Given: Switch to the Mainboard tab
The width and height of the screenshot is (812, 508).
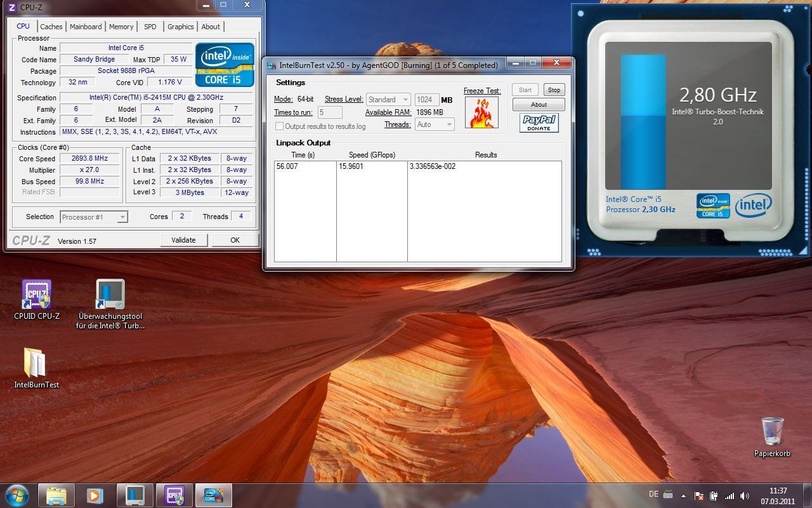Looking at the screenshot, I should [86, 27].
